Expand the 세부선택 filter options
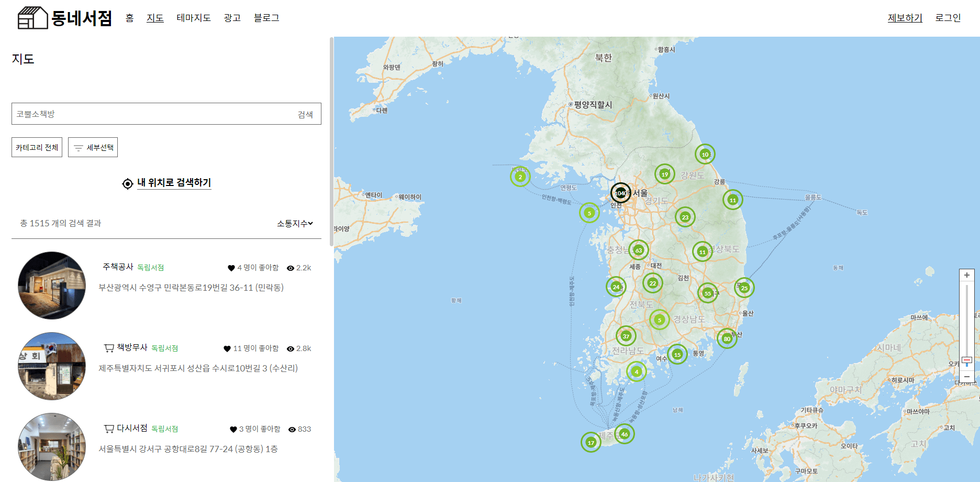Viewport: 980px width, 482px height. point(93,147)
